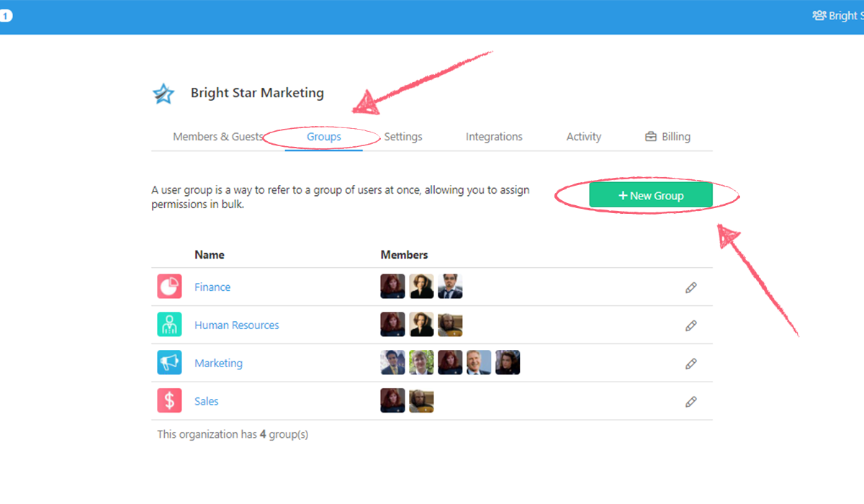Click the second member avatar in Marketing row
Image resolution: width=864 pixels, height=504 pixels.
coord(421,363)
